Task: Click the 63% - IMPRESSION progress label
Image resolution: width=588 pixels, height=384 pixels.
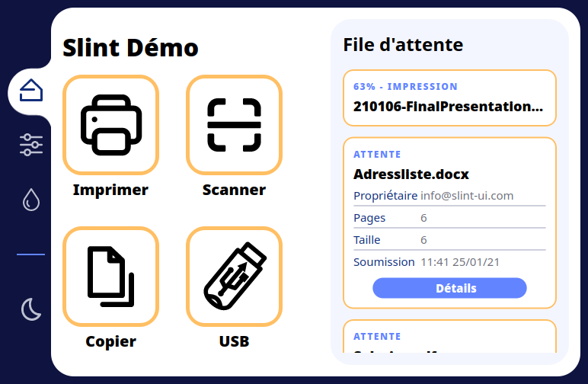Action: 406,87
